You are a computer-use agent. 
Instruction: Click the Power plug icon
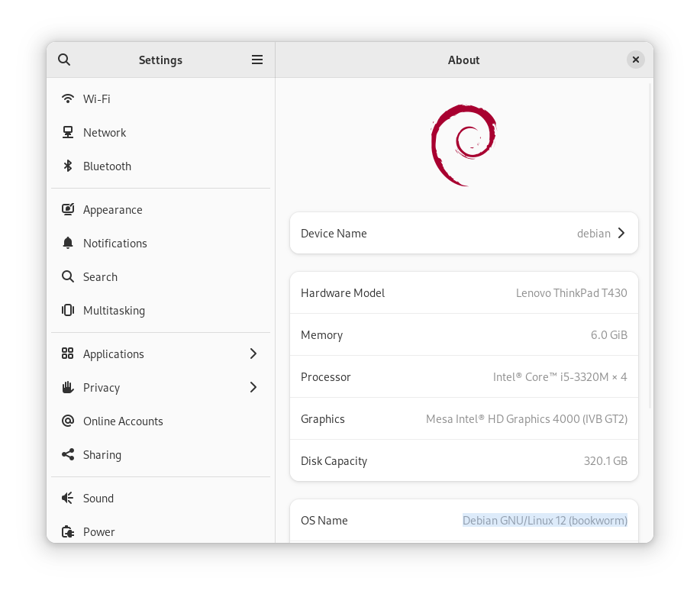[x=68, y=531]
